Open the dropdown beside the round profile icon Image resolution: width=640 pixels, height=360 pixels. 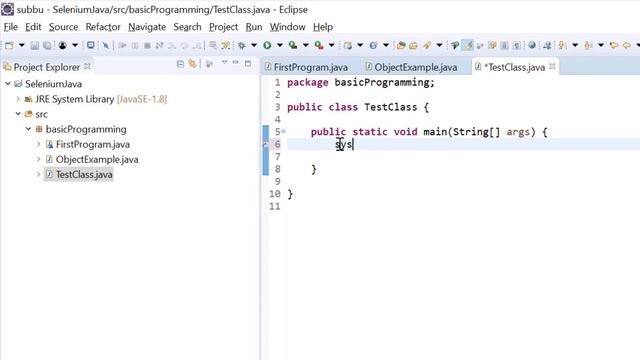click(x=75, y=45)
